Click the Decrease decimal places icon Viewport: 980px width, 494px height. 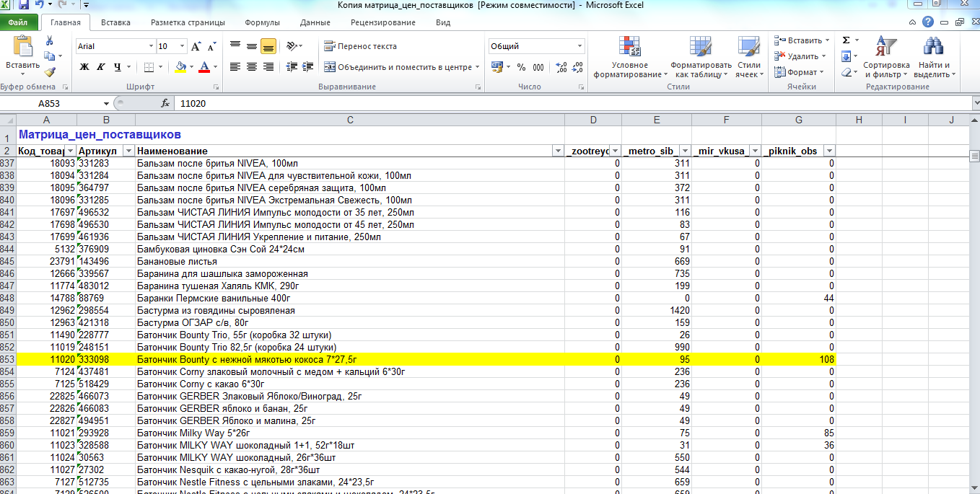pos(577,67)
